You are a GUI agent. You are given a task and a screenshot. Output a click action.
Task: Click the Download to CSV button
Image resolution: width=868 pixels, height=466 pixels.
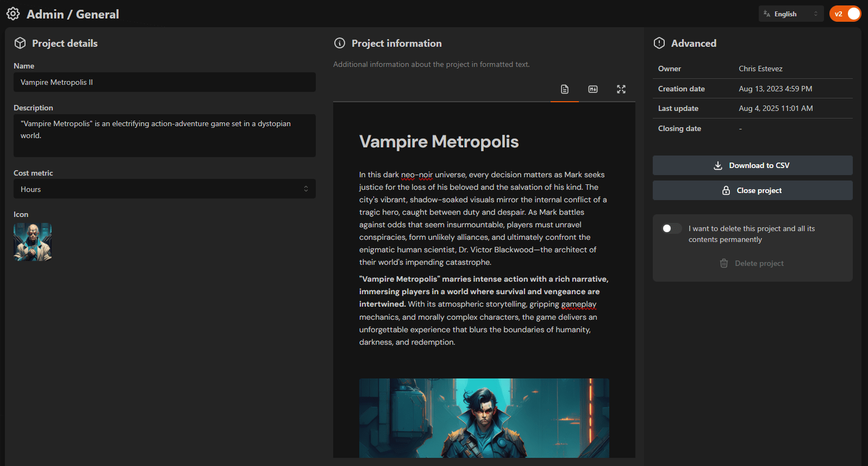click(752, 165)
